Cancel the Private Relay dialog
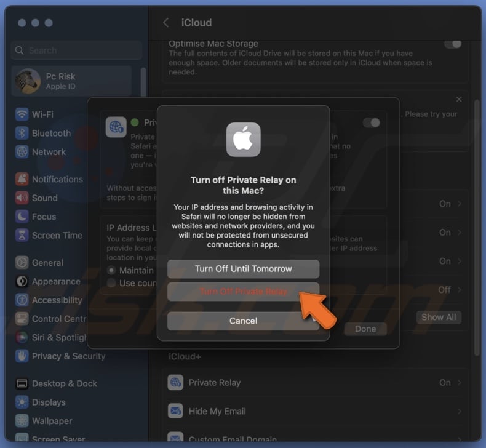 coord(243,321)
